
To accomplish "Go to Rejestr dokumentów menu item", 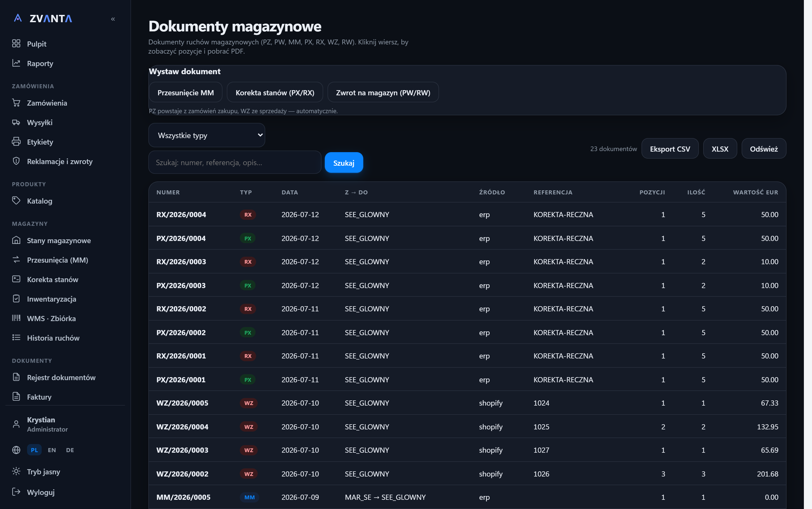I will (x=61, y=377).
